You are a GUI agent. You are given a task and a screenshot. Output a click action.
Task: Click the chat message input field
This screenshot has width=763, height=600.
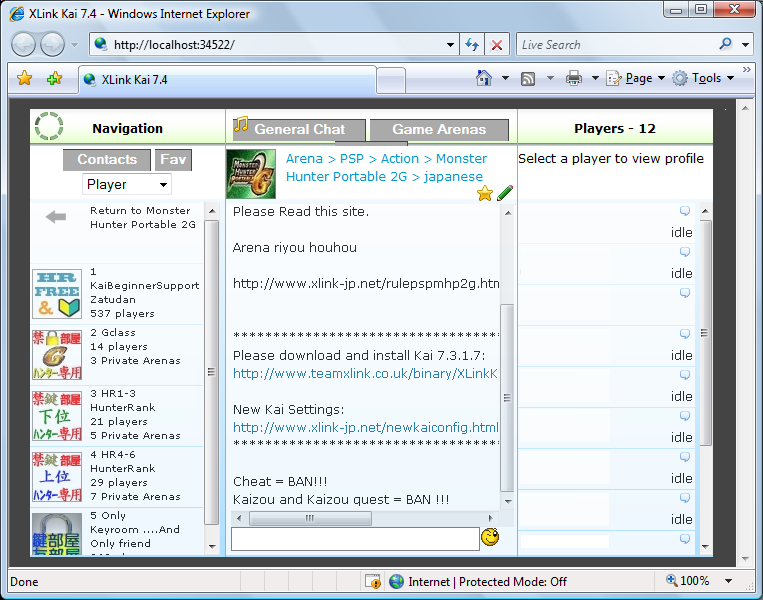(355, 539)
